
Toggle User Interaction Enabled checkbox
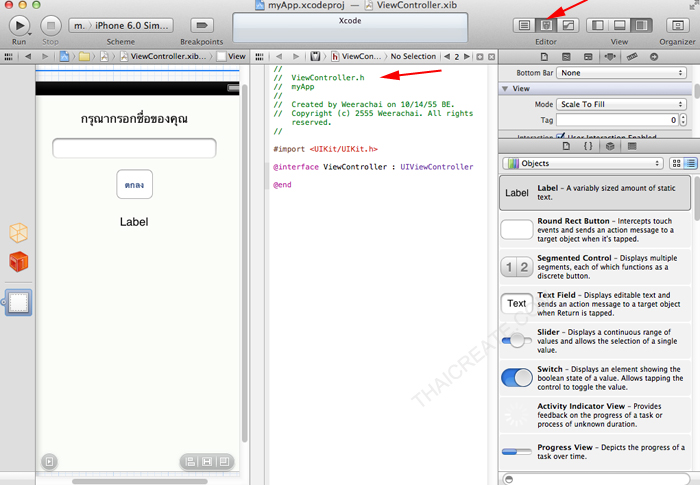pyautogui.click(x=561, y=136)
